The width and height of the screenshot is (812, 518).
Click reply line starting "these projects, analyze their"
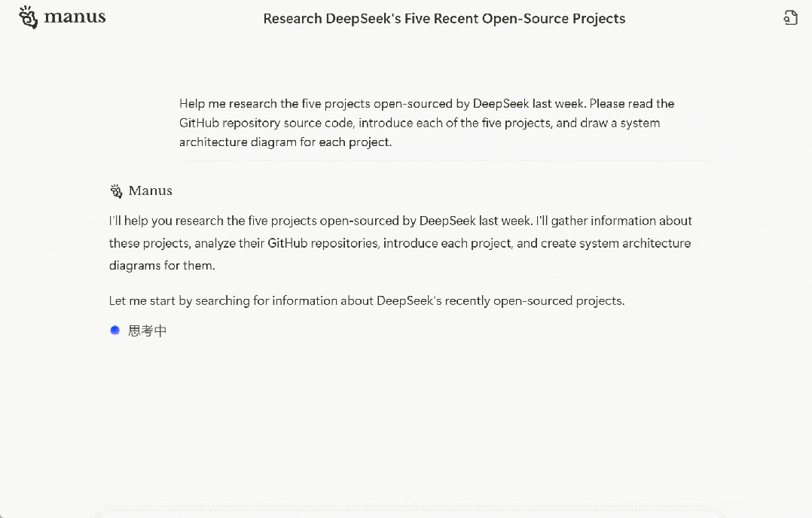[x=399, y=243]
